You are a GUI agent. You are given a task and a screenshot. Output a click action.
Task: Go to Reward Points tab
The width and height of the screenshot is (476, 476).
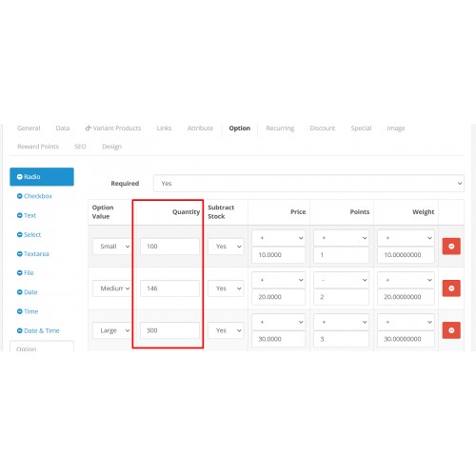pos(38,147)
